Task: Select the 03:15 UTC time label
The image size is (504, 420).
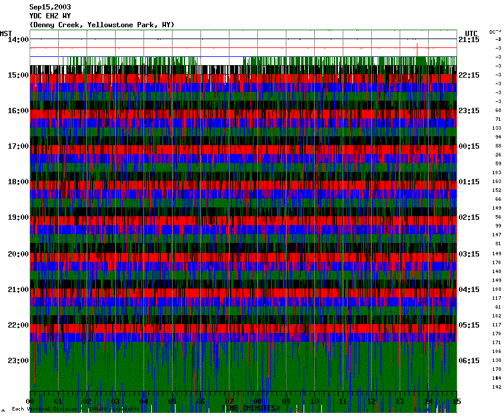Action: point(469,254)
